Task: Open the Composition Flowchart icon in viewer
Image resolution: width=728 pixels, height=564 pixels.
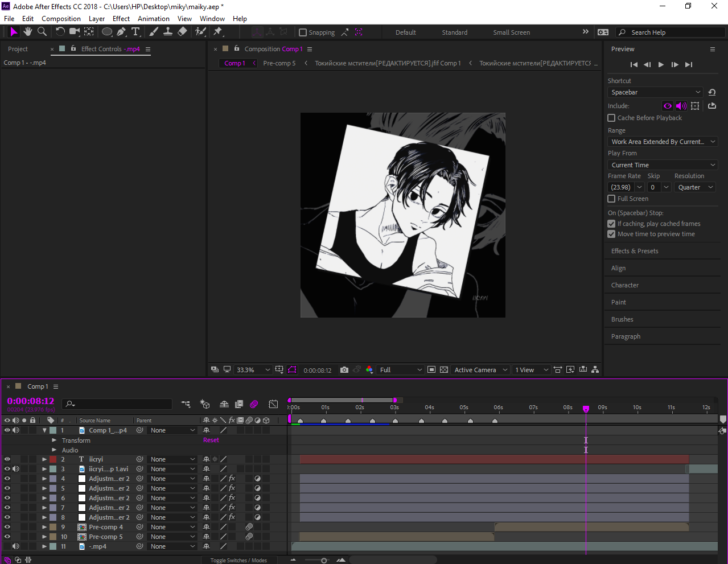Action: click(595, 370)
